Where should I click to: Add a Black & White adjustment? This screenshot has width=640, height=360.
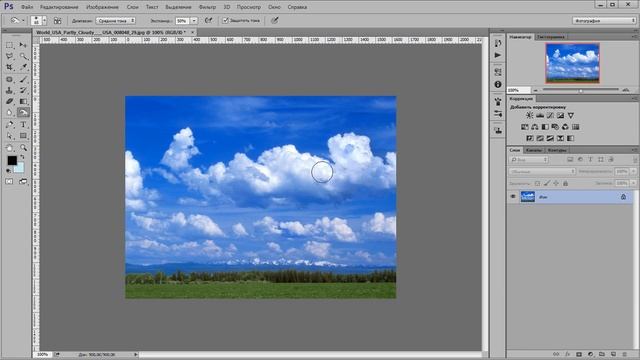point(545,127)
